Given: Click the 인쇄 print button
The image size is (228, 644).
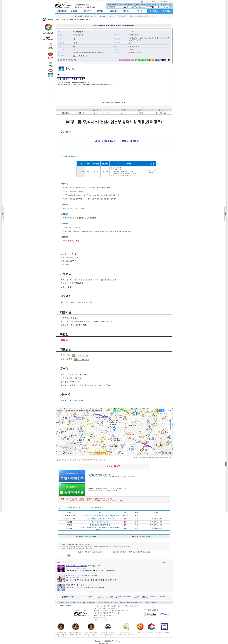Looking at the screenshot, I should (x=151, y=60).
